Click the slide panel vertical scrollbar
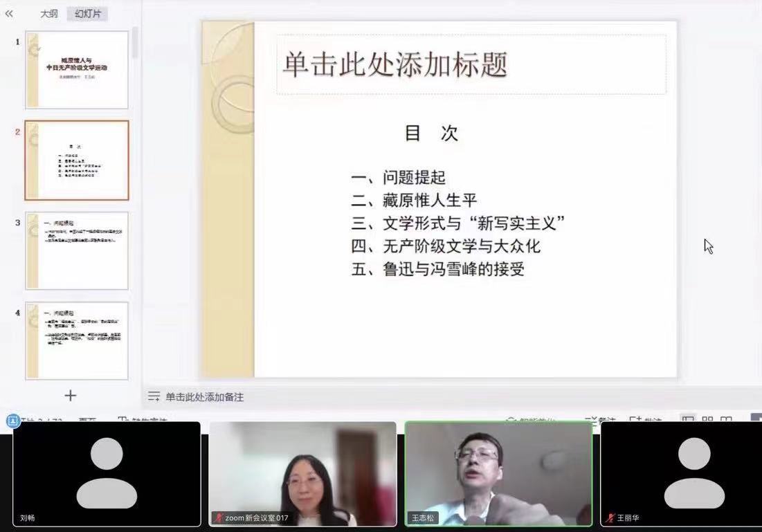Screen dimensions: 762x532 pos(135,43)
